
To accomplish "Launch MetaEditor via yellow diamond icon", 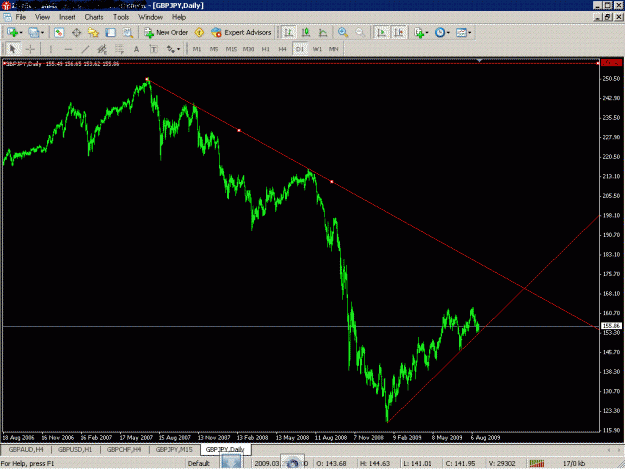I will click(199, 32).
